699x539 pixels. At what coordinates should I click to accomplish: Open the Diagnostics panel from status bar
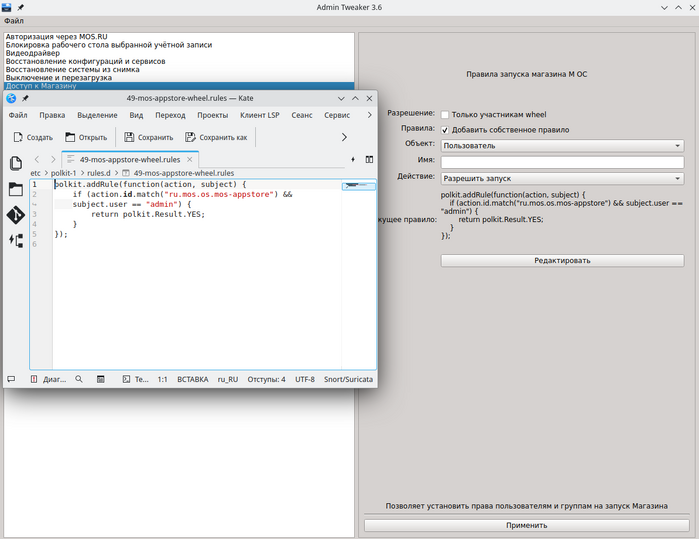click(x=48, y=380)
